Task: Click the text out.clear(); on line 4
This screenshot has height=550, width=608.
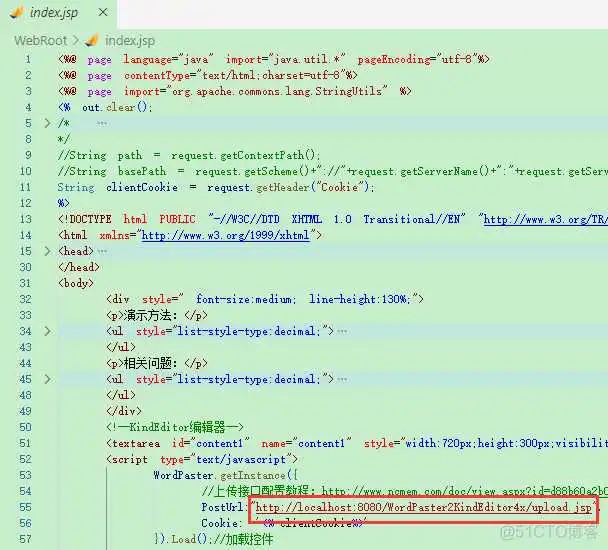Action: click(x=117, y=107)
